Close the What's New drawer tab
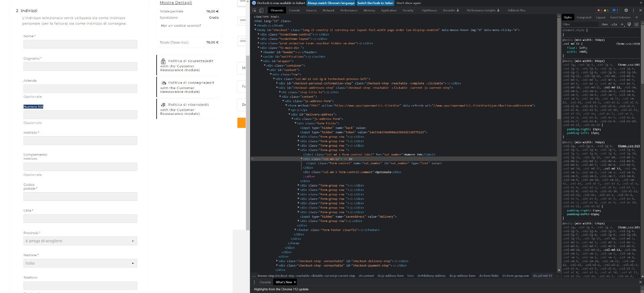This screenshot has width=644, height=293. click(295, 282)
